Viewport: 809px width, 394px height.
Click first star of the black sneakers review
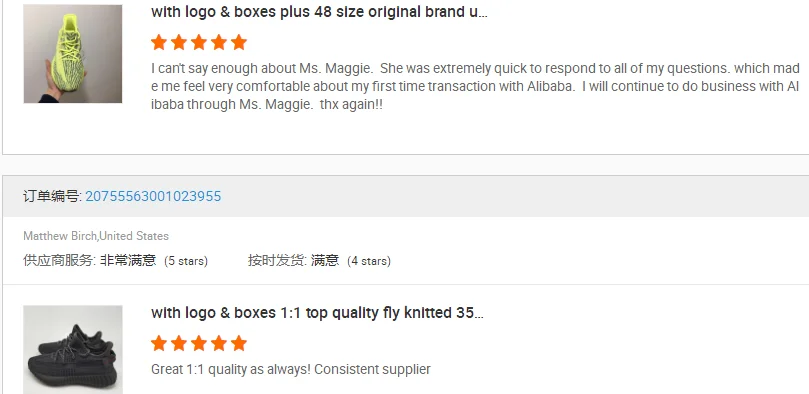point(159,343)
